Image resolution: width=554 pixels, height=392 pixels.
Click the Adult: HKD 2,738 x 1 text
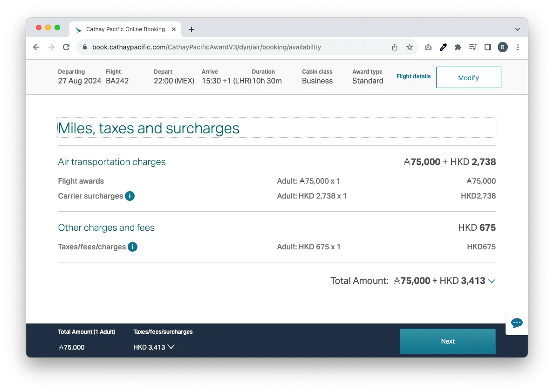click(x=312, y=196)
